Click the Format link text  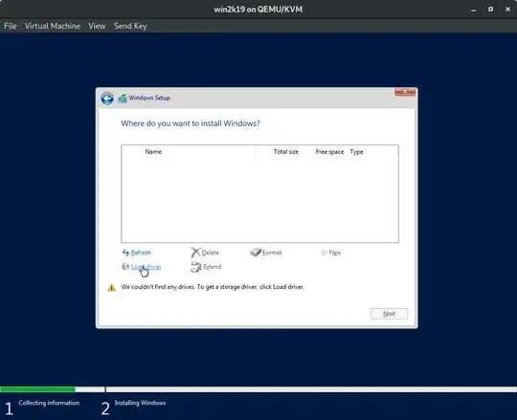pyautogui.click(x=272, y=253)
